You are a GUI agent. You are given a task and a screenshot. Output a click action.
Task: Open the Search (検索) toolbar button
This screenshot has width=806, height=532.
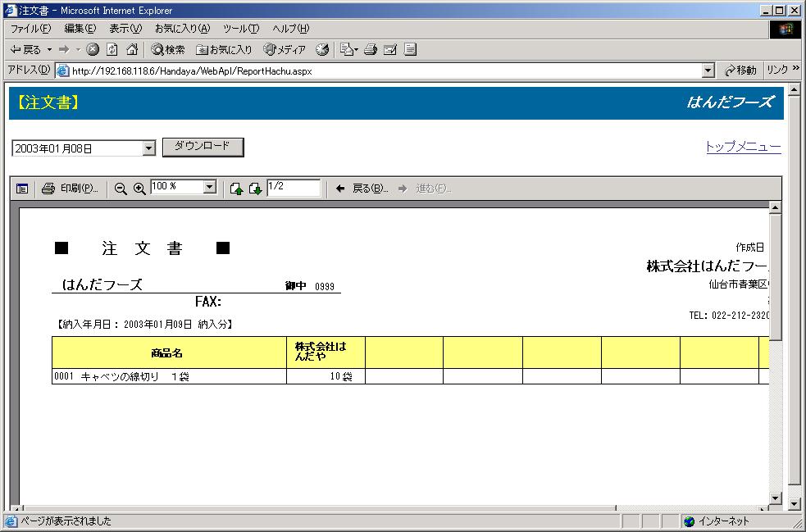pos(168,49)
